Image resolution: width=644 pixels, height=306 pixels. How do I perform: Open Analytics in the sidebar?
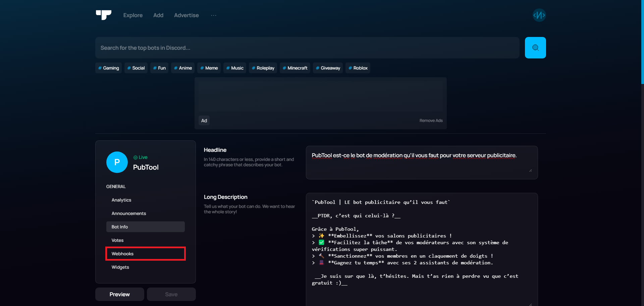pos(121,200)
